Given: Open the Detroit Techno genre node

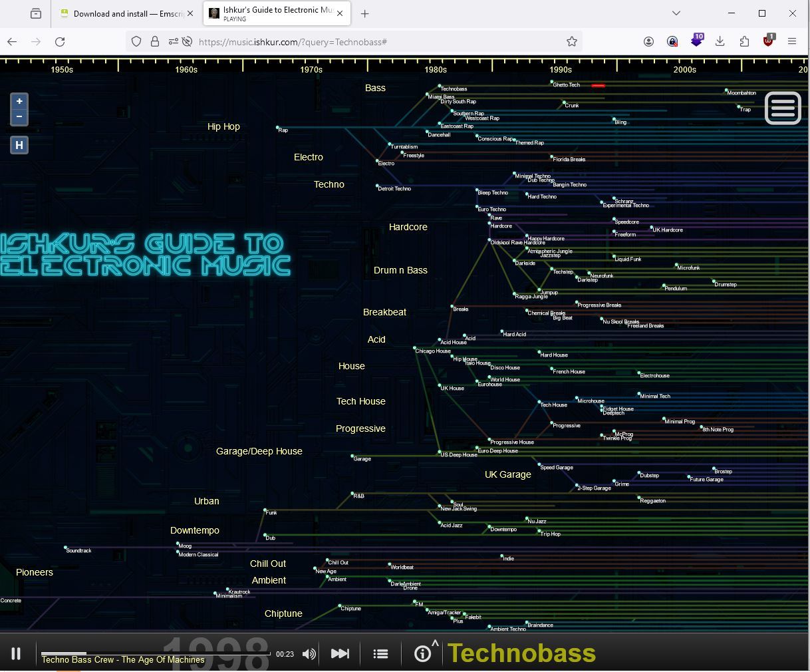Looking at the screenshot, I should point(394,188).
